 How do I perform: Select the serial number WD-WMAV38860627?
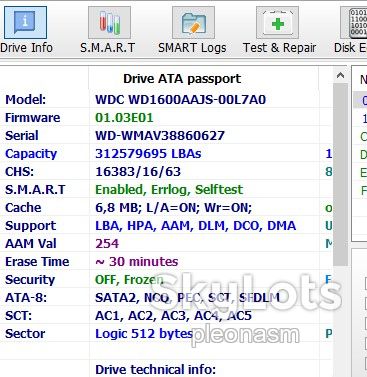[x=160, y=136]
